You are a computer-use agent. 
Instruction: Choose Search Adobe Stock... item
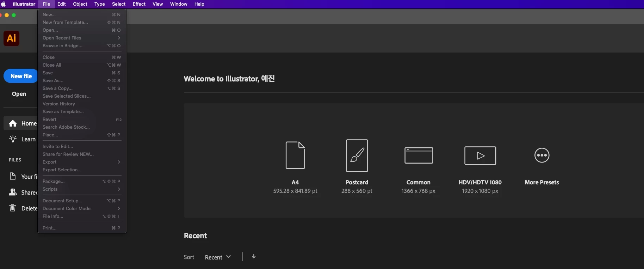(x=82, y=127)
